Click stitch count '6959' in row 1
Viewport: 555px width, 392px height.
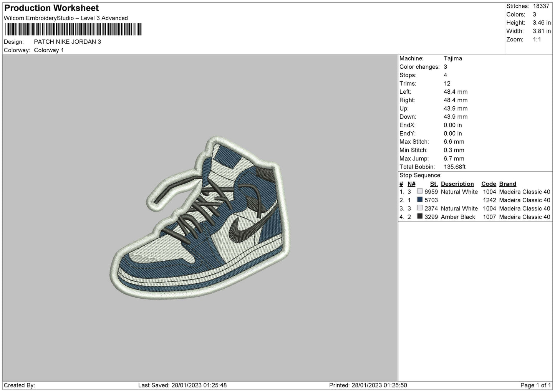(431, 192)
